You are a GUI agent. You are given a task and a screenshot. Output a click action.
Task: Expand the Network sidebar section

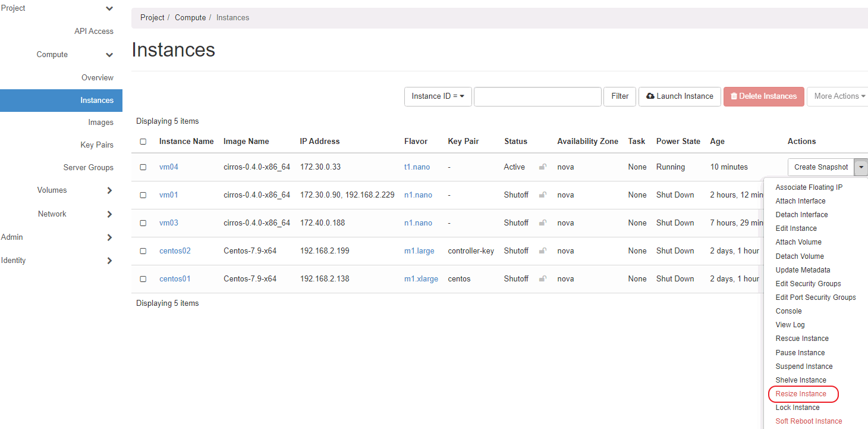point(109,214)
